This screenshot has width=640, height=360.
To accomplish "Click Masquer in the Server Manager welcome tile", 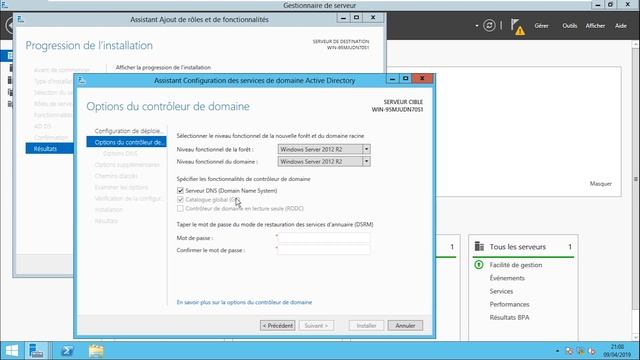I will pyautogui.click(x=600, y=184).
